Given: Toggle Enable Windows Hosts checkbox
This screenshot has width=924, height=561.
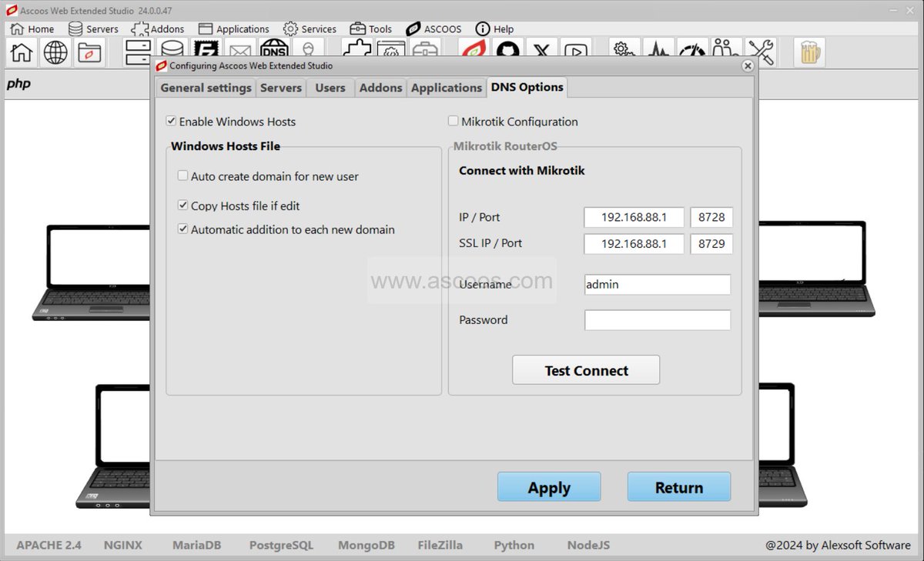Looking at the screenshot, I should 171,122.
